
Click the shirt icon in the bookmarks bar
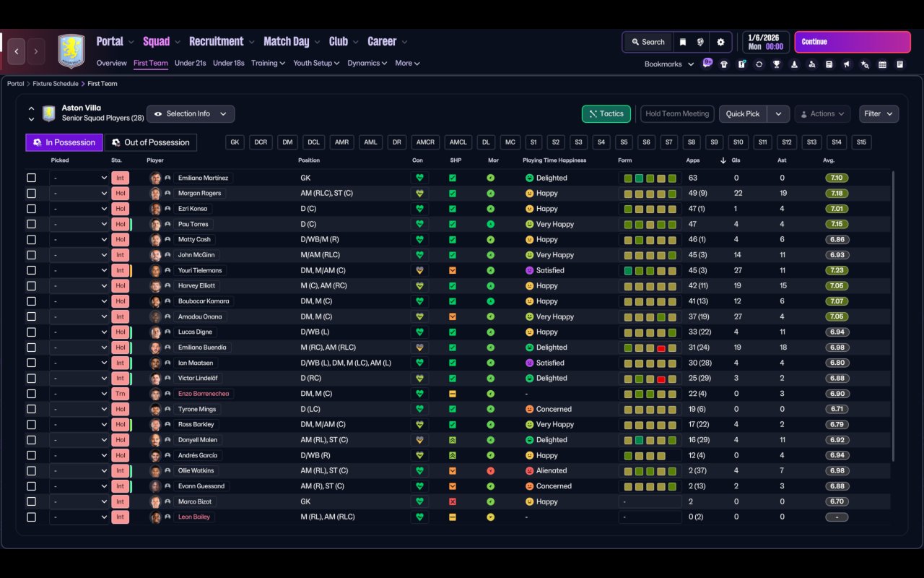[x=724, y=64]
